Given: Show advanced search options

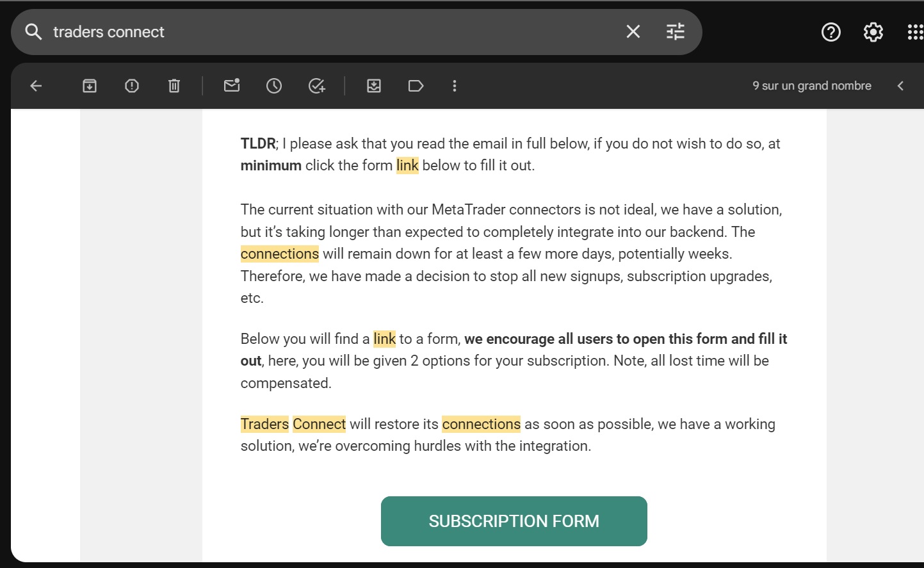Looking at the screenshot, I should pyautogui.click(x=675, y=32).
